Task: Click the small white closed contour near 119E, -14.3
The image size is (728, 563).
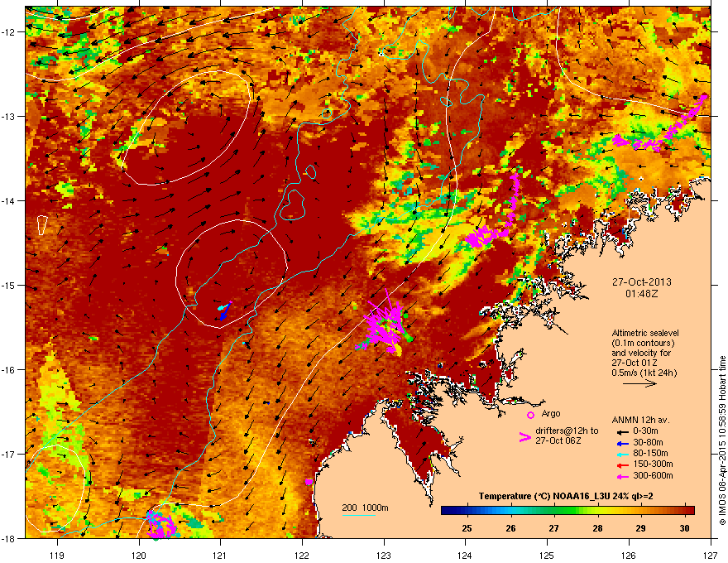Action: pos(42,225)
